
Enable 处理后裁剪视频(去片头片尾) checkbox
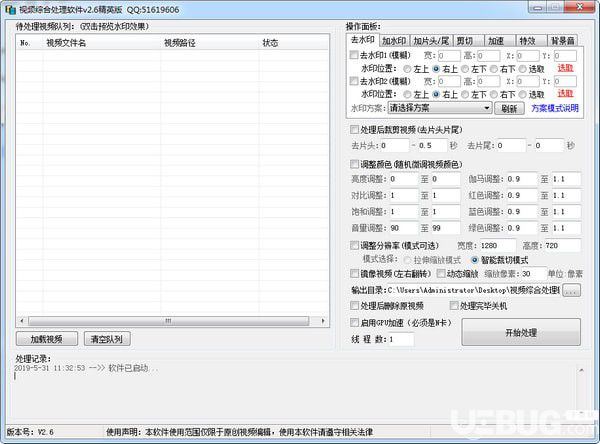coord(354,130)
